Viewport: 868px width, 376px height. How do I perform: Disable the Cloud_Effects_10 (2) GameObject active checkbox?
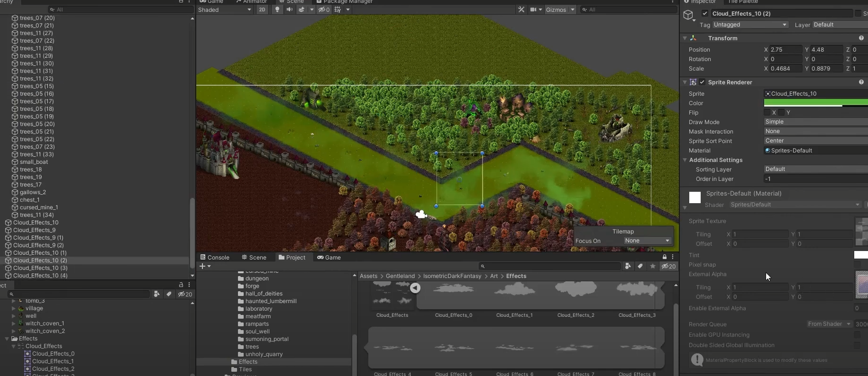tap(705, 14)
